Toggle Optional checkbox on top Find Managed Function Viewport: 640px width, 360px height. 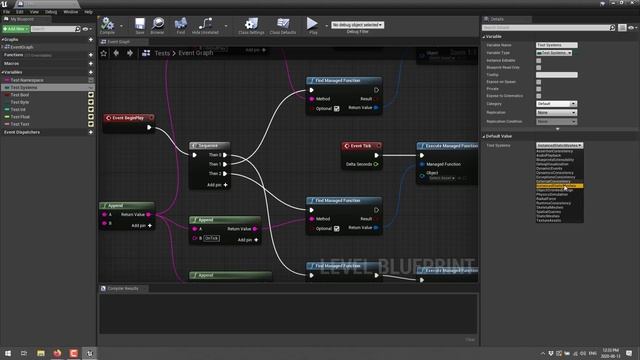[336, 109]
